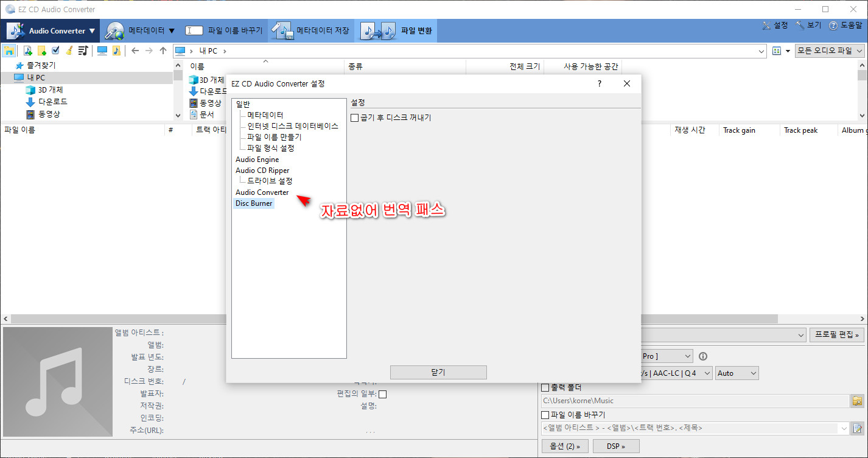The width and height of the screenshot is (868, 458).
Task: Select Audio Converter in the settings tree
Action: [262, 192]
